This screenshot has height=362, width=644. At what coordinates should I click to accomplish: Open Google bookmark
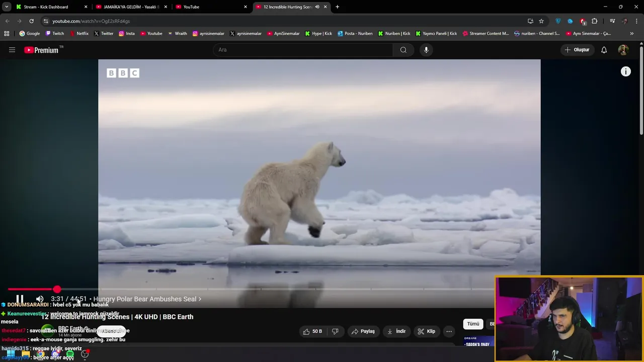pyautogui.click(x=30, y=33)
